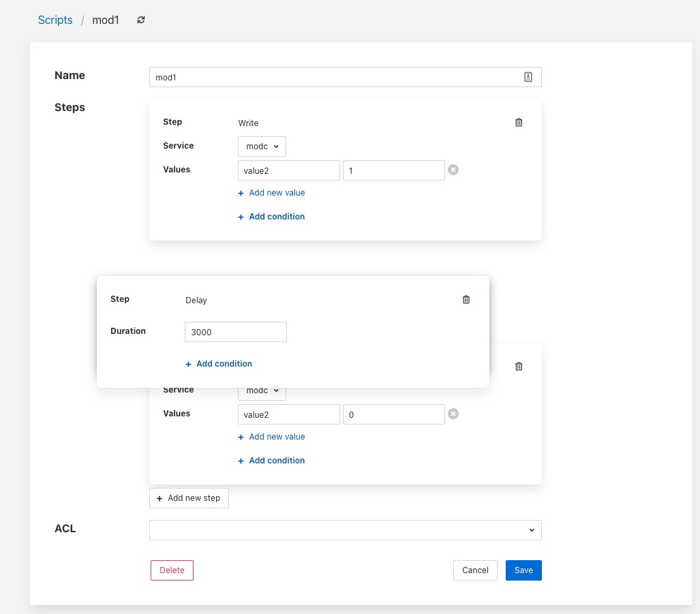This screenshot has width=700, height=614.
Task: Go to Scripts breadcrumb link
Action: 55,20
